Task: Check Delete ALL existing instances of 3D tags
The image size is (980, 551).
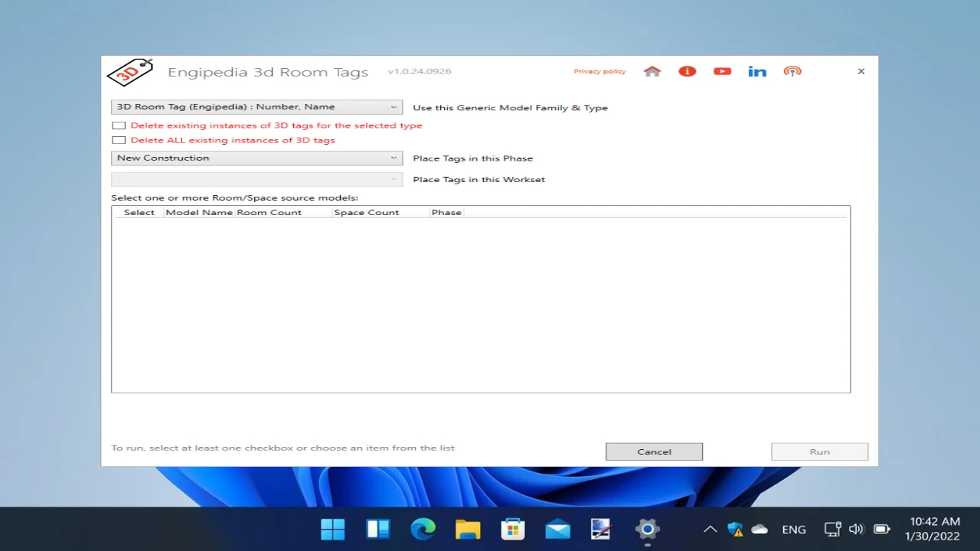Action: coord(119,140)
